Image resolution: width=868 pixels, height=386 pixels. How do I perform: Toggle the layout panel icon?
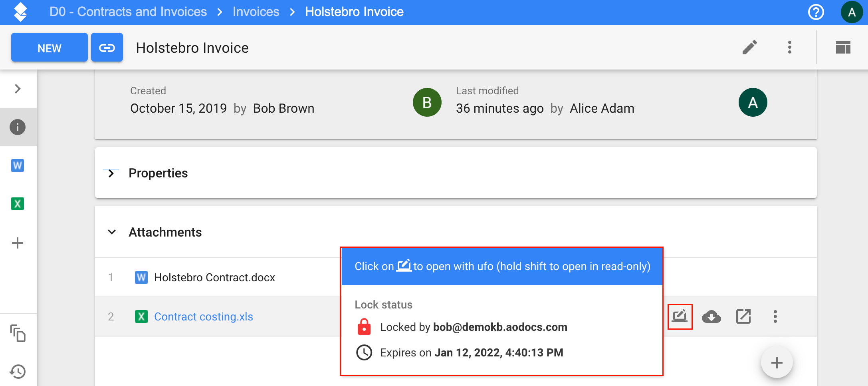(x=843, y=47)
